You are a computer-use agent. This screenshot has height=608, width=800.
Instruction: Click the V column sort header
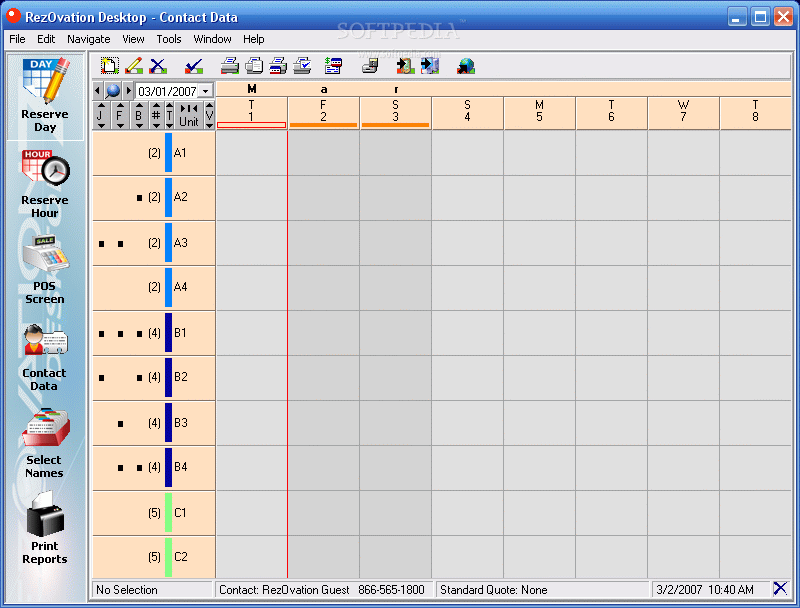pyautogui.click(x=209, y=115)
